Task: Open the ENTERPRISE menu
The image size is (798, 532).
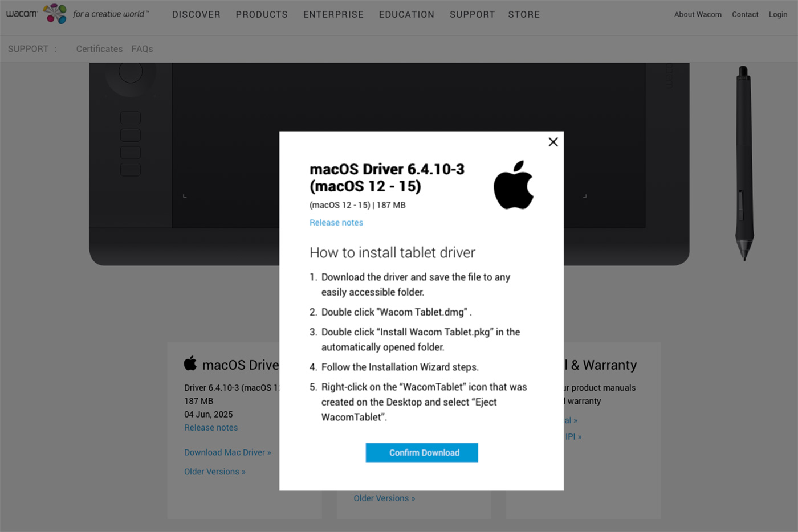Action: [333, 14]
